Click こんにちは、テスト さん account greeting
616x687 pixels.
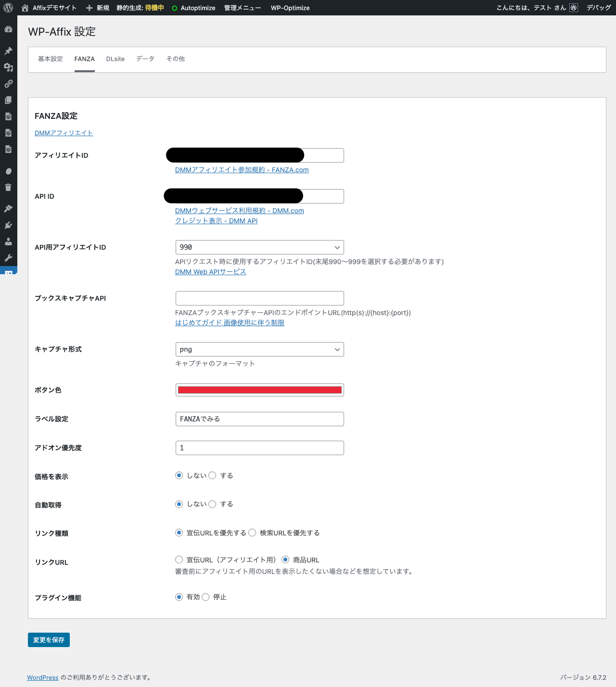[x=531, y=8]
